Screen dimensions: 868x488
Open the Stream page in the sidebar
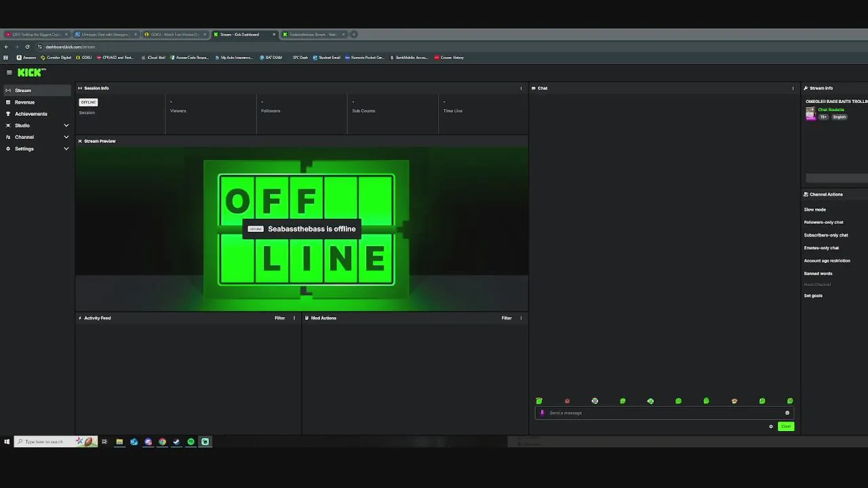[x=36, y=90]
